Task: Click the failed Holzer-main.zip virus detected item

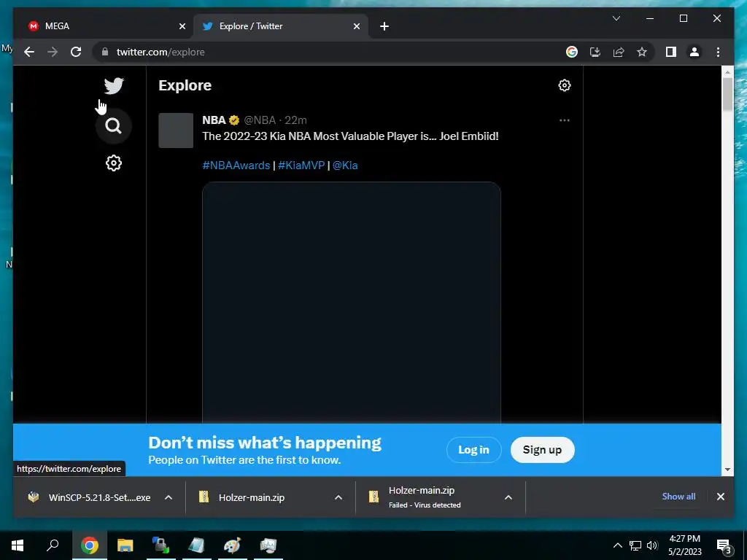Action: (x=424, y=497)
